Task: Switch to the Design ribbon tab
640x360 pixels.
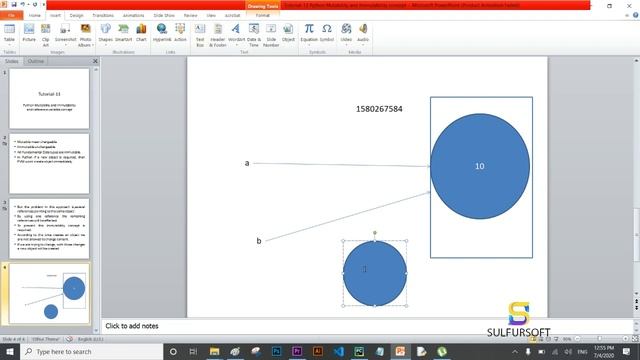Action: [x=76, y=15]
